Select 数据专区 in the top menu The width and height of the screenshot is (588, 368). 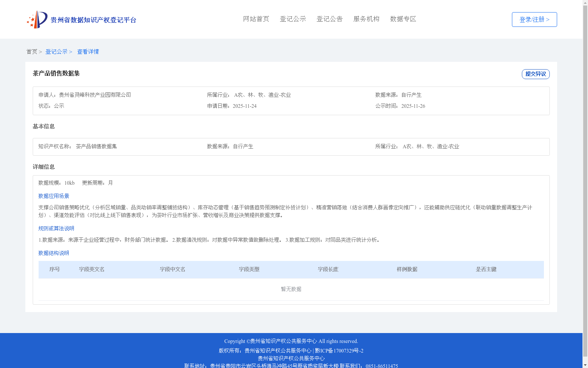[x=403, y=19]
